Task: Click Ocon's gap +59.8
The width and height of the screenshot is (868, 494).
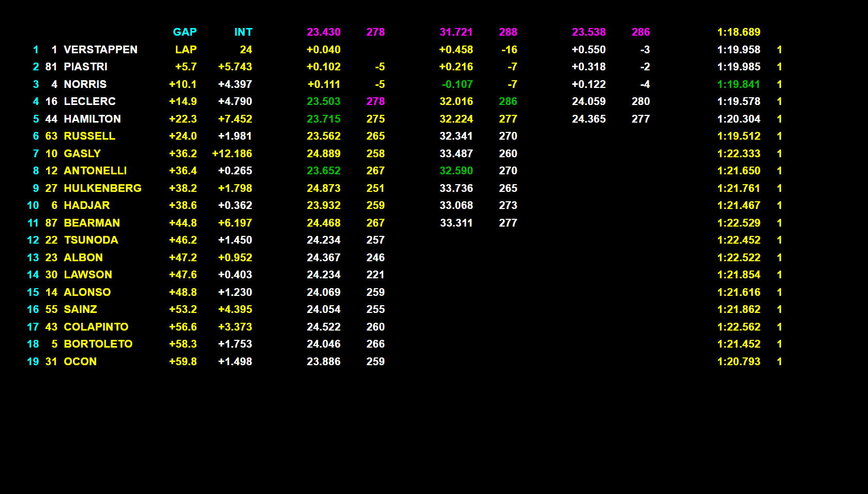Action: pos(183,362)
